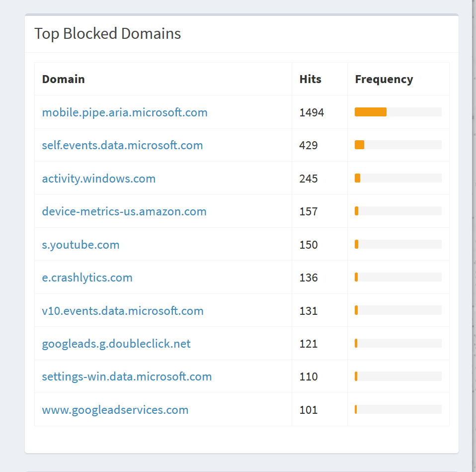Click frequency bar for activity.windows.com

coord(398,178)
